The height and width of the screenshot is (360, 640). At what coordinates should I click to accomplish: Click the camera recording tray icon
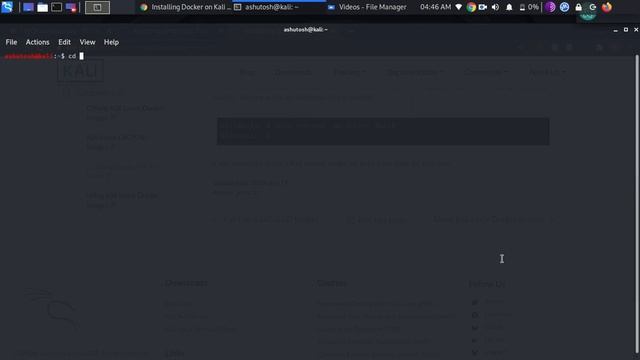click(483, 7)
